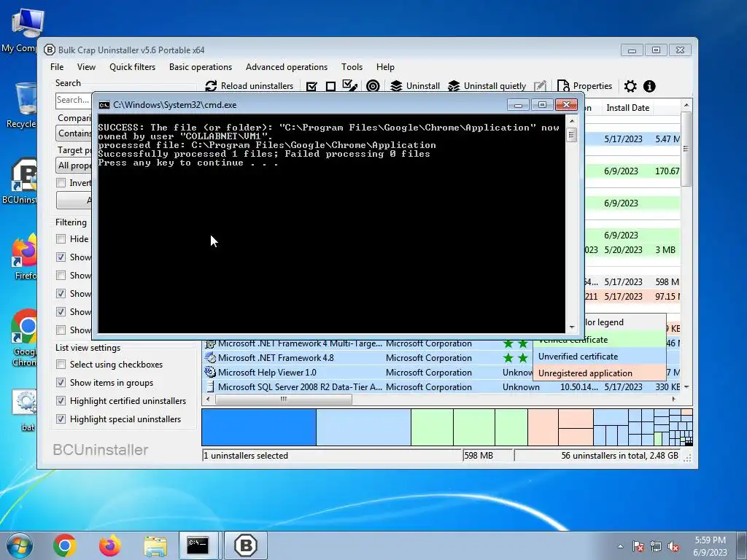Screen dimensions: 747x560
Task: Toggle the last Show filtering checkbox
Action: pos(61,330)
